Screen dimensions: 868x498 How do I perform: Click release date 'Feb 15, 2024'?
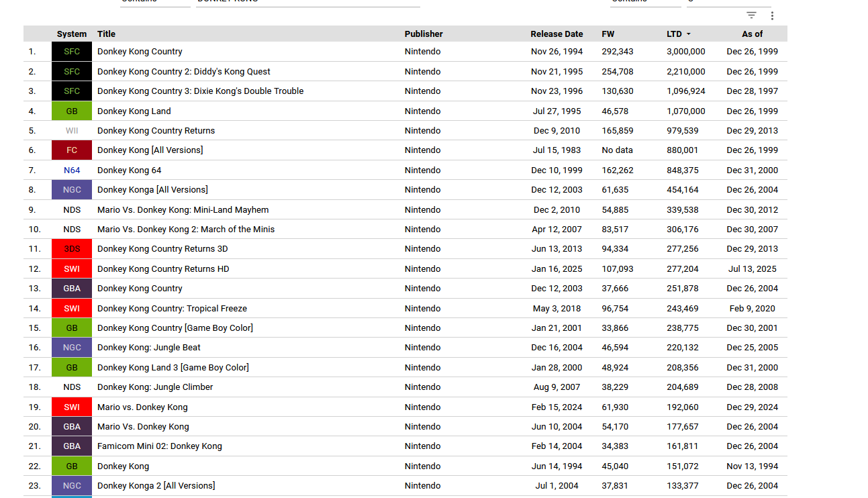tap(557, 407)
